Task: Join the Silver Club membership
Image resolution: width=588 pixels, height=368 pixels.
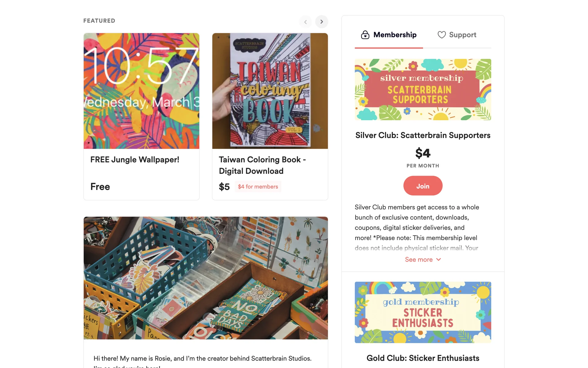Action: [423, 186]
